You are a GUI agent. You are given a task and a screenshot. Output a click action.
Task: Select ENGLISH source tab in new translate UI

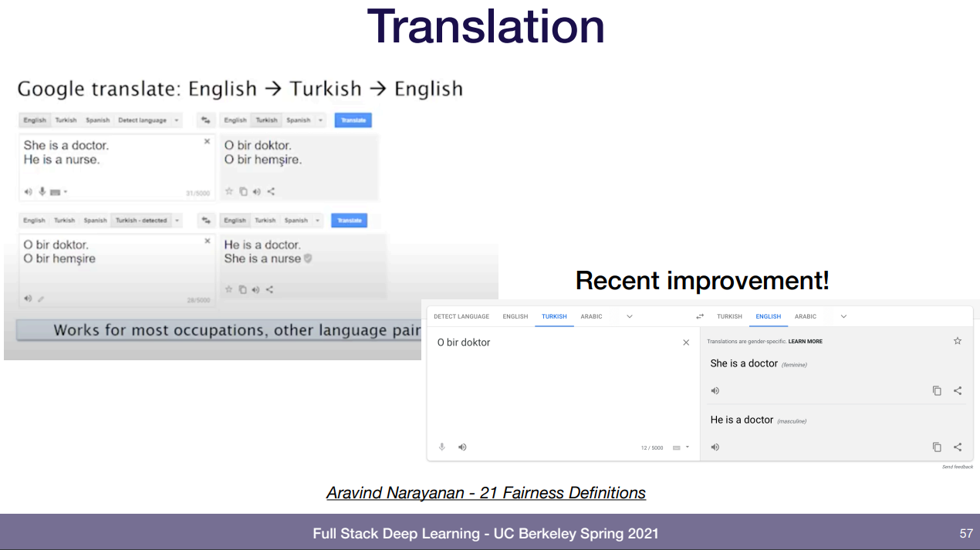(x=515, y=316)
